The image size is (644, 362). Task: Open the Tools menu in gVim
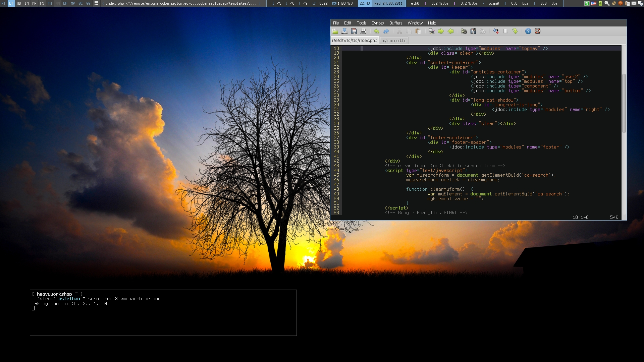coord(362,23)
